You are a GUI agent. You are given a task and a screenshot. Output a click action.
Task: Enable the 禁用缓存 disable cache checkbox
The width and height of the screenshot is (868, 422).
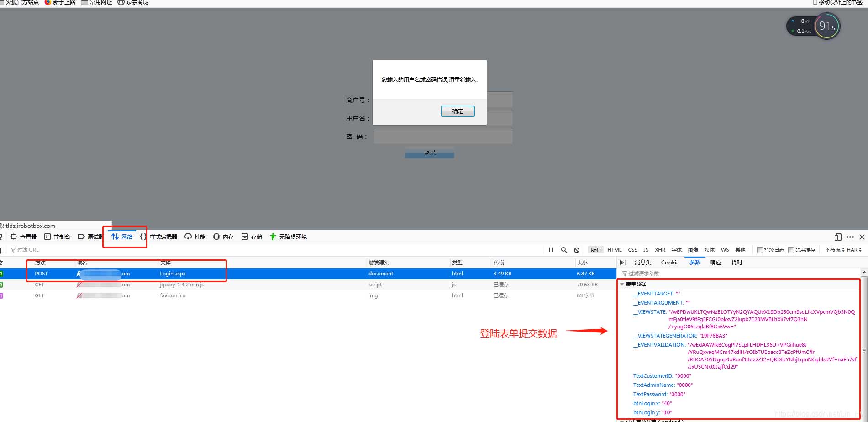(x=791, y=250)
